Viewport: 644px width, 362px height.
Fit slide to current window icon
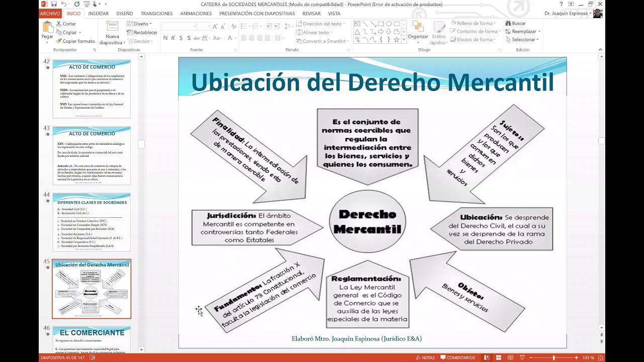600,357
